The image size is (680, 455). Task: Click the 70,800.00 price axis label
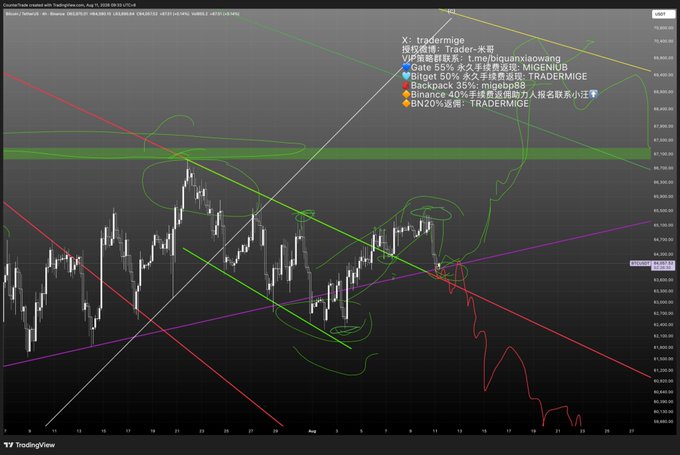tap(663, 28)
